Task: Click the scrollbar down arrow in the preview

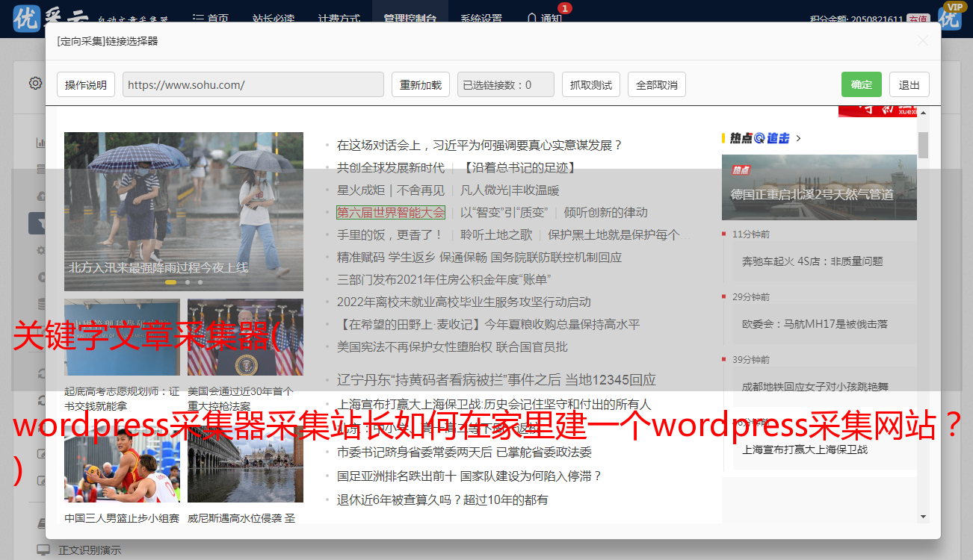Action: (923, 516)
